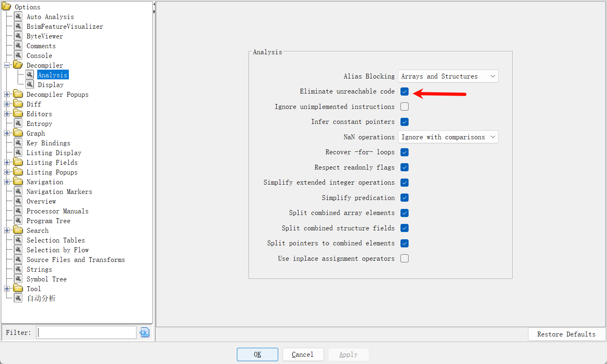The width and height of the screenshot is (607, 364).
Task: Expand the Search tree node
Action: coord(7,230)
